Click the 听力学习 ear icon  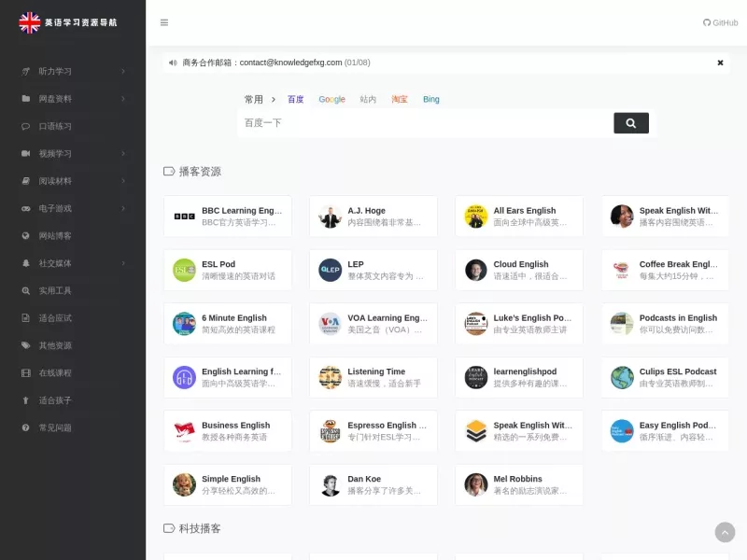click(x=26, y=72)
